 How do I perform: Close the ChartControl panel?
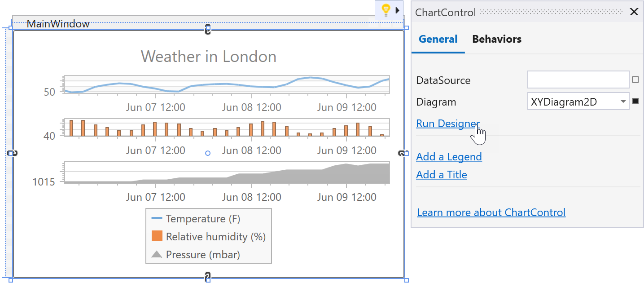pyautogui.click(x=634, y=12)
